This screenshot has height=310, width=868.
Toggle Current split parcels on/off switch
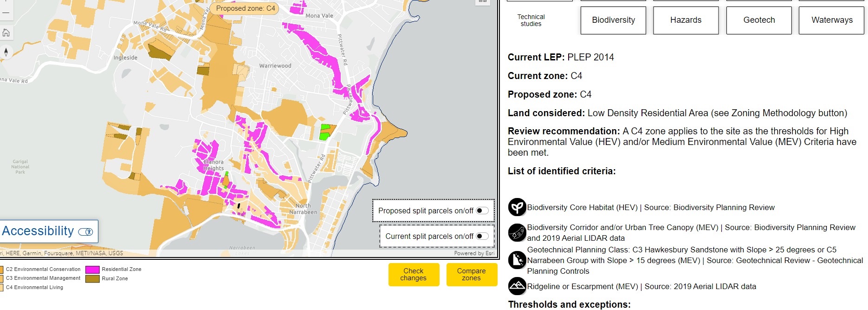click(x=482, y=236)
